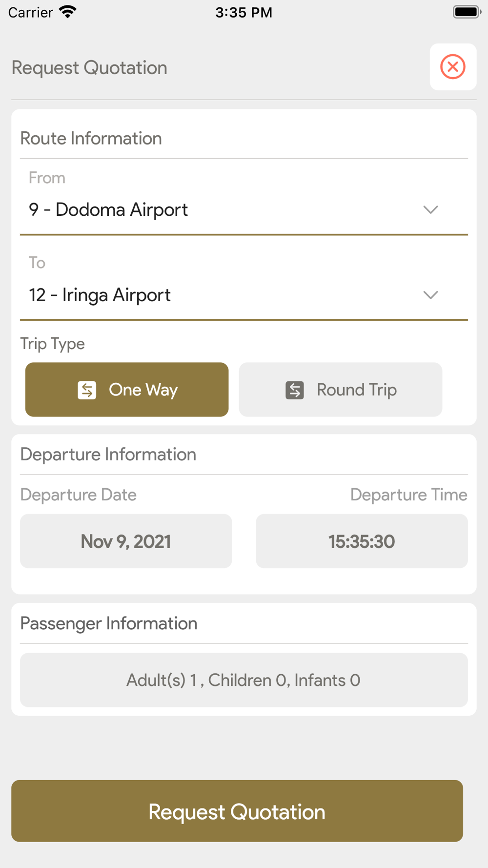Click the swap arrows icon on One Way
488x868 pixels.
(87, 390)
